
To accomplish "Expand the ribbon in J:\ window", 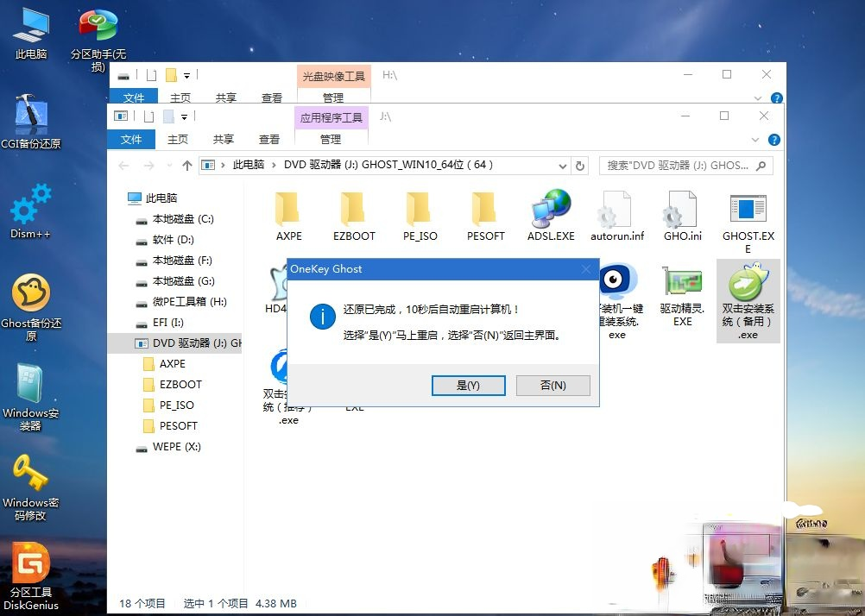I will coord(755,140).
